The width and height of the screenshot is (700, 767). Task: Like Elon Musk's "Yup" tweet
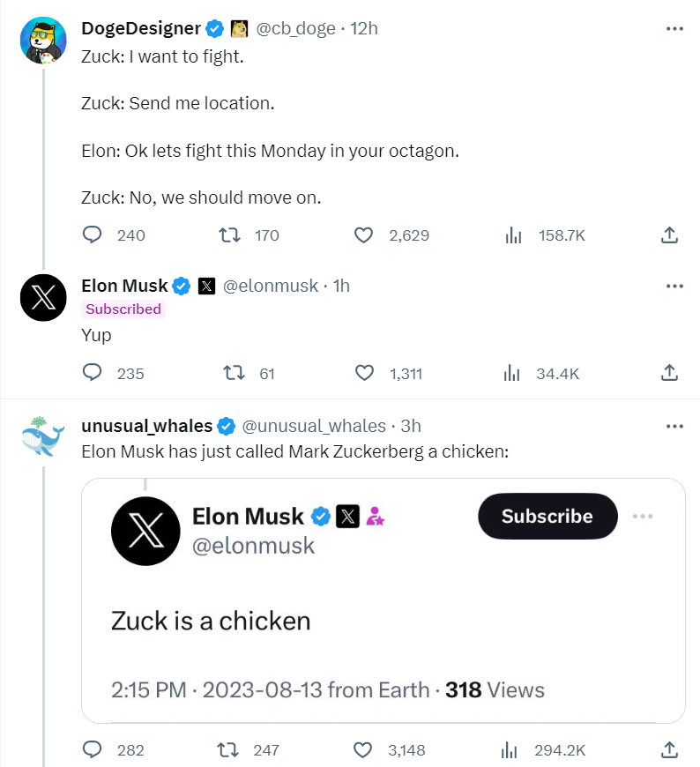click(364, 373)
